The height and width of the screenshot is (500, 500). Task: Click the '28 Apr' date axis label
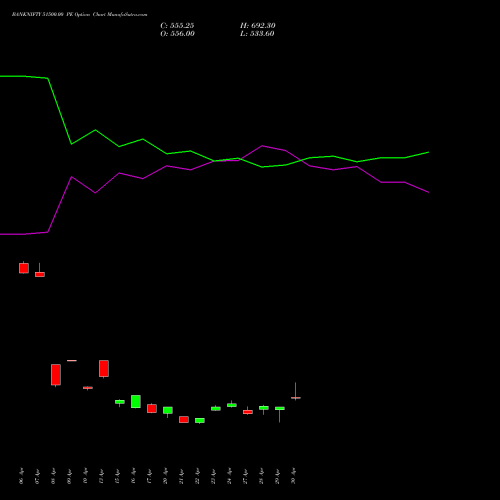262,476
